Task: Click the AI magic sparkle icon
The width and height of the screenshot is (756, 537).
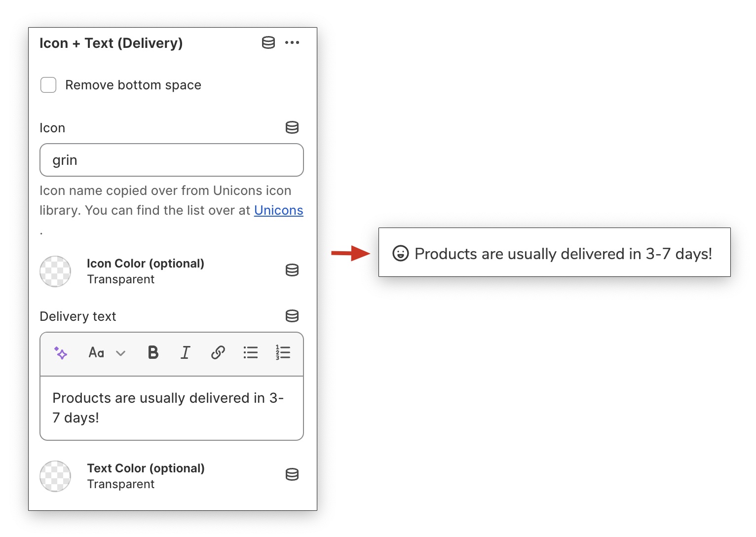Action: coord(61,353)
